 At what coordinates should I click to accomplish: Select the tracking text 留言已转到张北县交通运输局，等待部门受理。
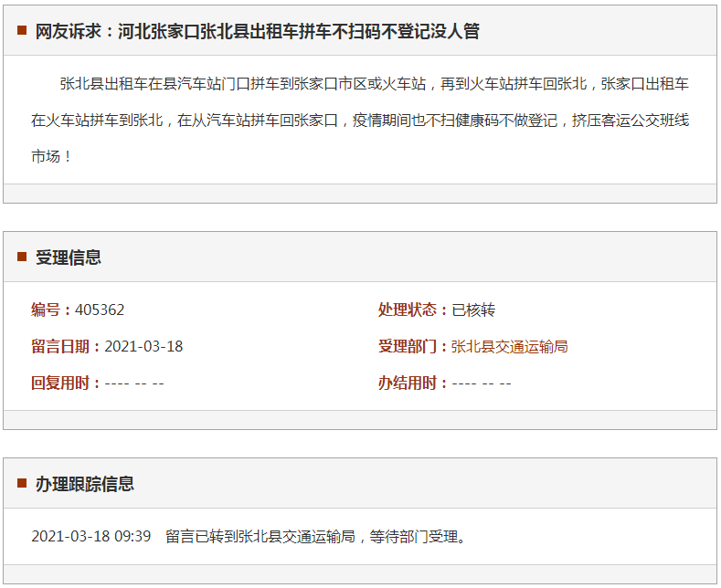coord(316,536)
